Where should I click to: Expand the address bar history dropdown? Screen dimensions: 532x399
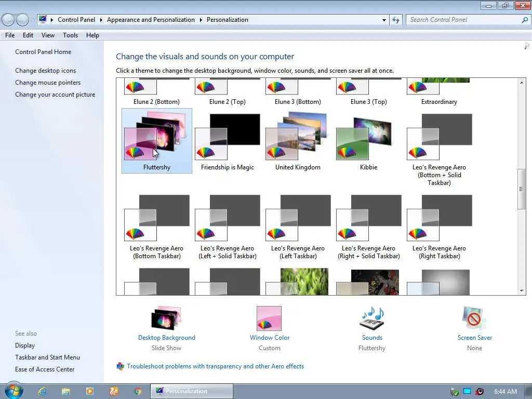pos(384,20)
